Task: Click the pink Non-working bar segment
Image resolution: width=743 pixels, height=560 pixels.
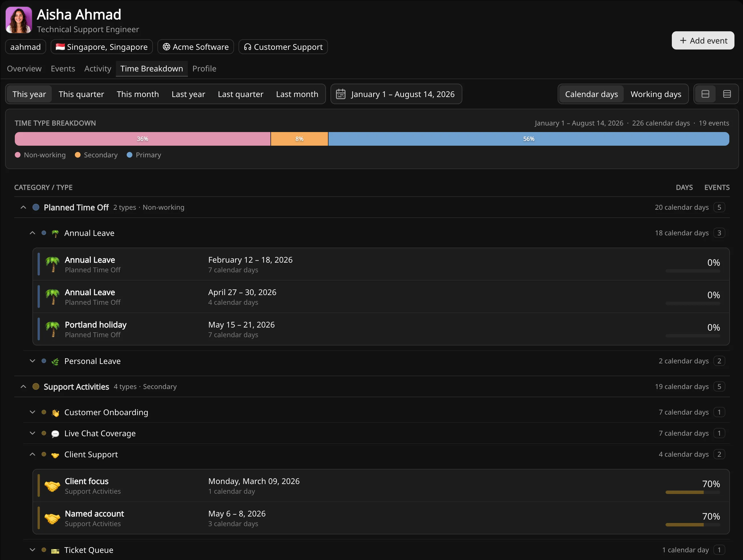Action: click(x=142, y=139)
